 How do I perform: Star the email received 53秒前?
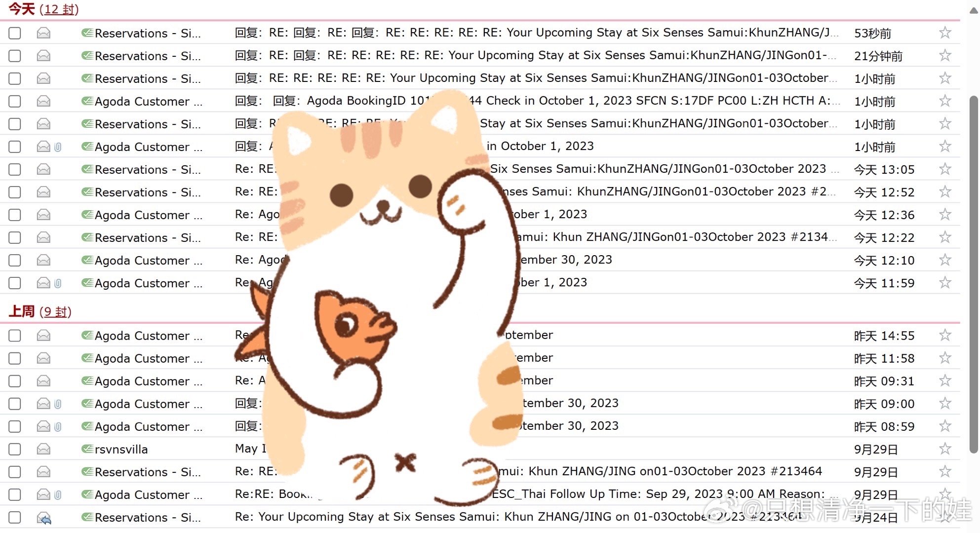pyautogui.click(x=945, y=33)
